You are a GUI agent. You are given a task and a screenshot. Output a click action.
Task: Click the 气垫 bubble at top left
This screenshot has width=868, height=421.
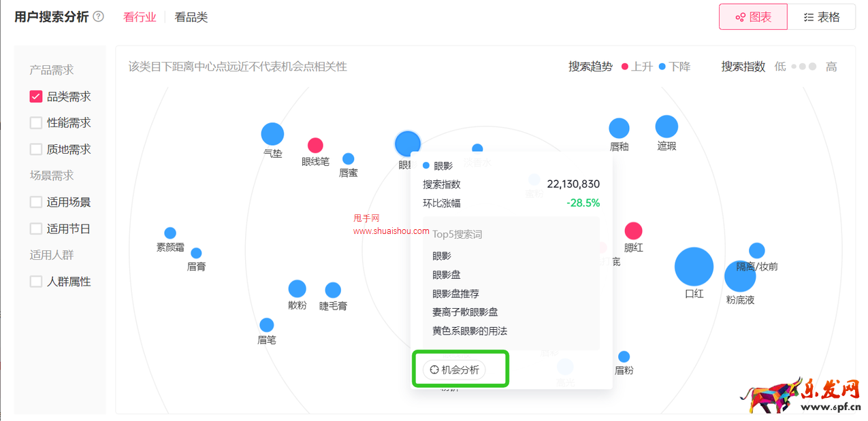pos(272,133)
